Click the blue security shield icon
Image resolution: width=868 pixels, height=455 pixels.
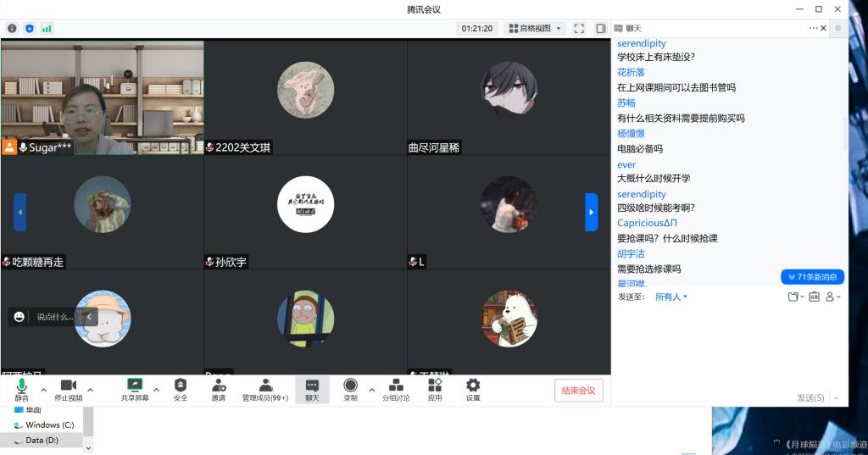point(30,28)
